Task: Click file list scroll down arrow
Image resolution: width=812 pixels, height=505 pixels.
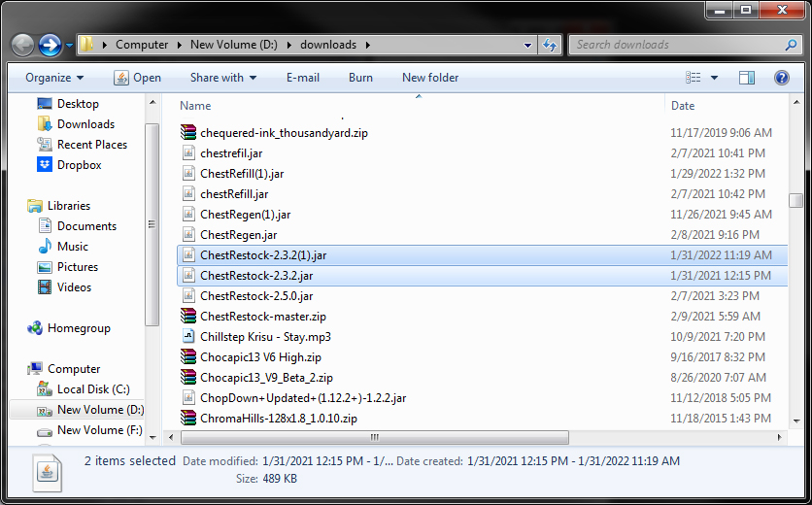Action: (x=795, y=422)
